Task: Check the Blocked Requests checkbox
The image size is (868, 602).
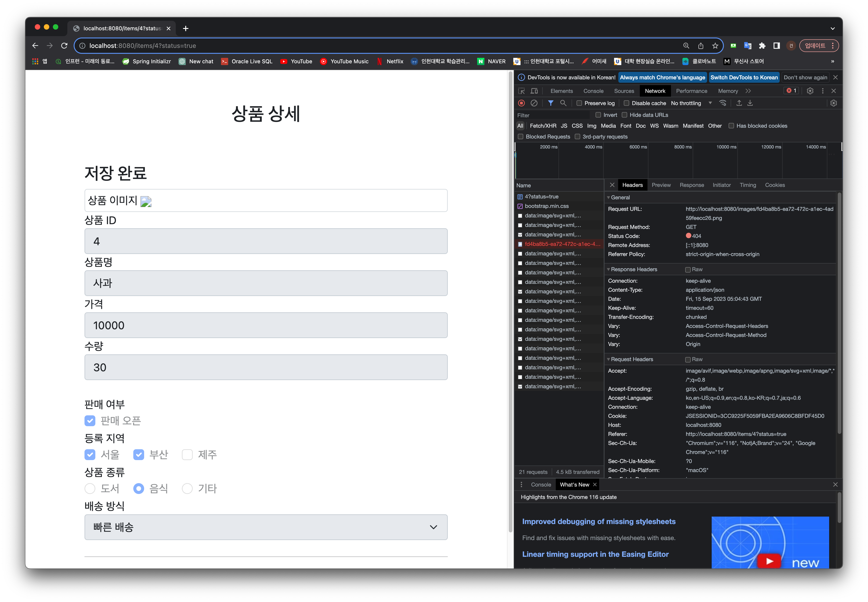Action: point(521,136)
